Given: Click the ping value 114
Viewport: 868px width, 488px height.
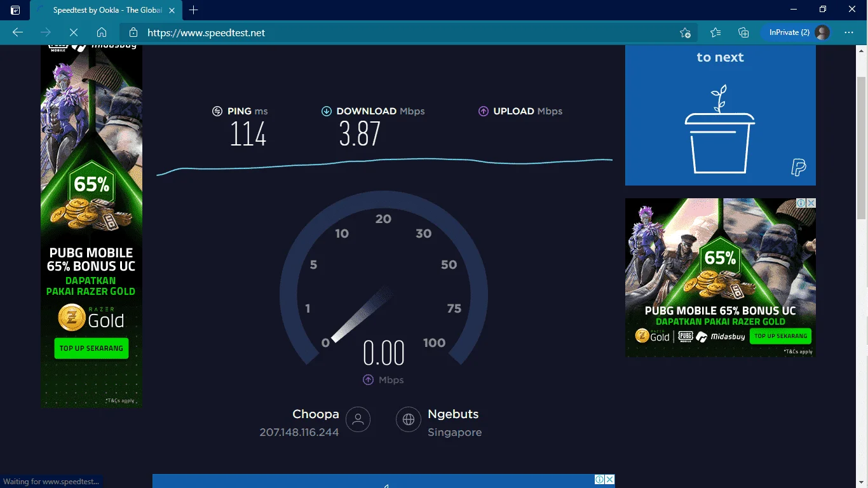Looking at the screenshot, I should tap(248, 134).
